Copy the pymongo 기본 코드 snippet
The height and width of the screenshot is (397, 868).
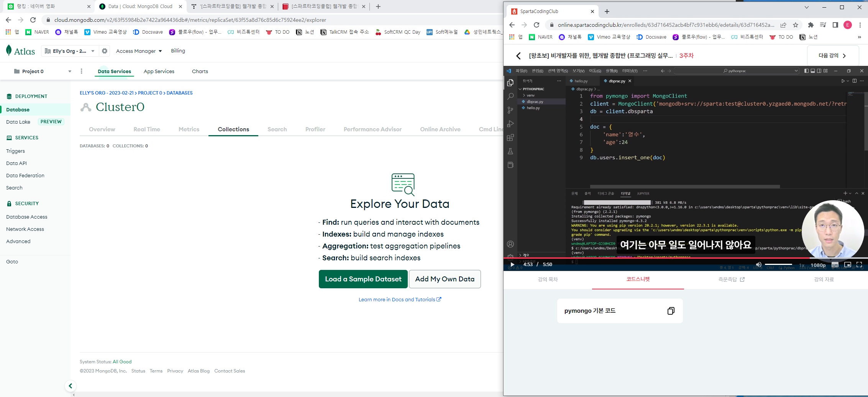671,311
